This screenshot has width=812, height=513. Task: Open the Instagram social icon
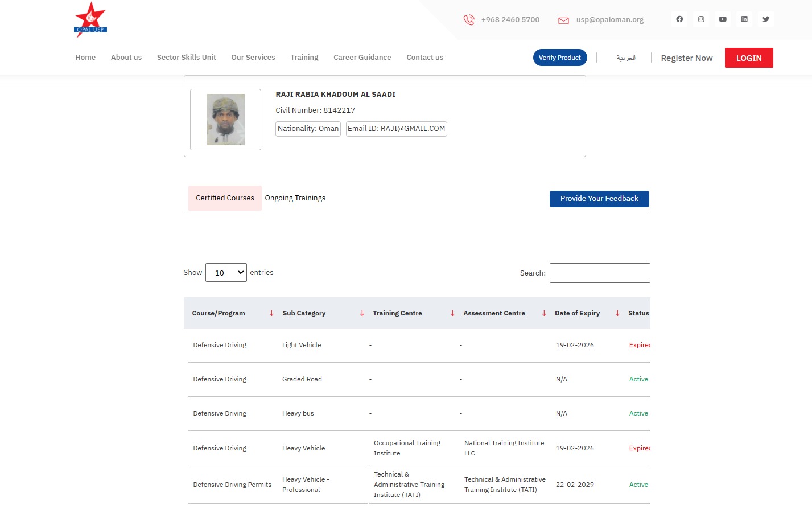(701, 19)
